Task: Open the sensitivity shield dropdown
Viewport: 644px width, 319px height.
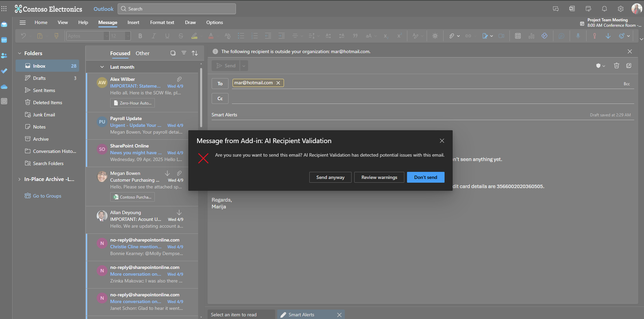Action: point(600,66)
